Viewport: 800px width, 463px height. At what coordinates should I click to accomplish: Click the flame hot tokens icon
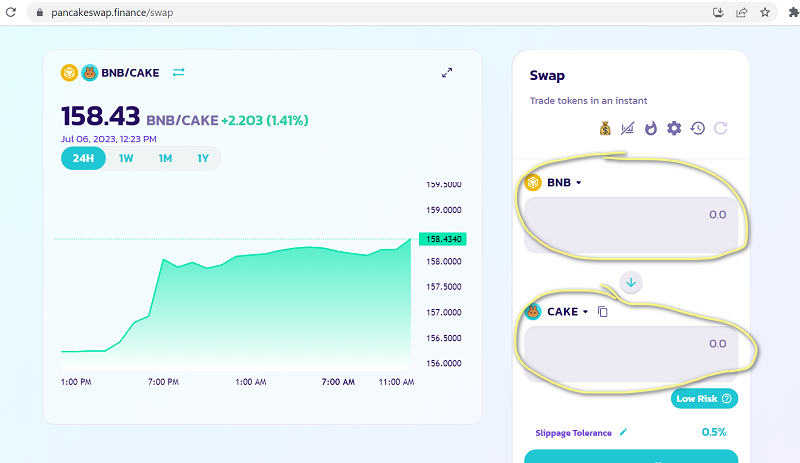(651, 128)
